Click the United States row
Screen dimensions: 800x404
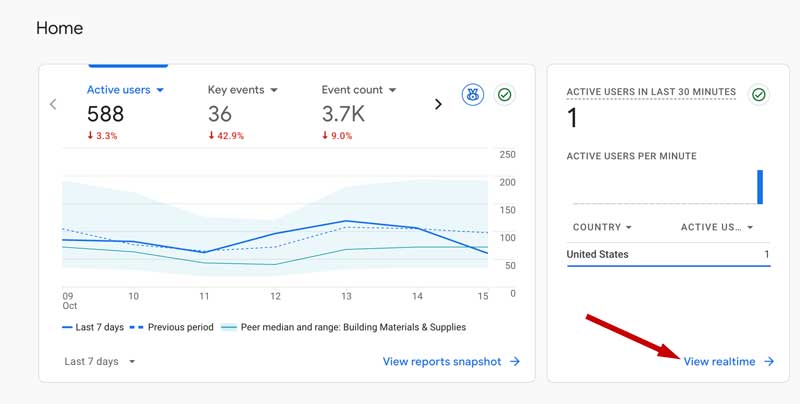pos(668,254)
